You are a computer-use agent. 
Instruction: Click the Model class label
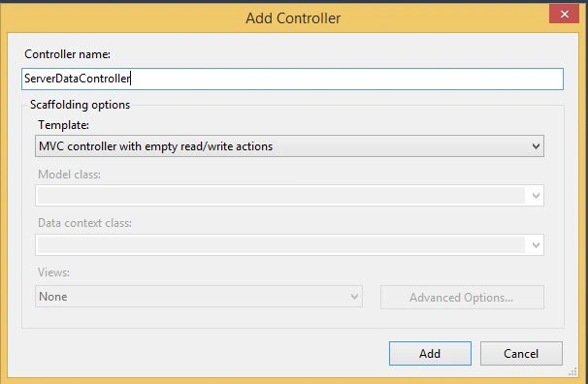coord(69,175)
